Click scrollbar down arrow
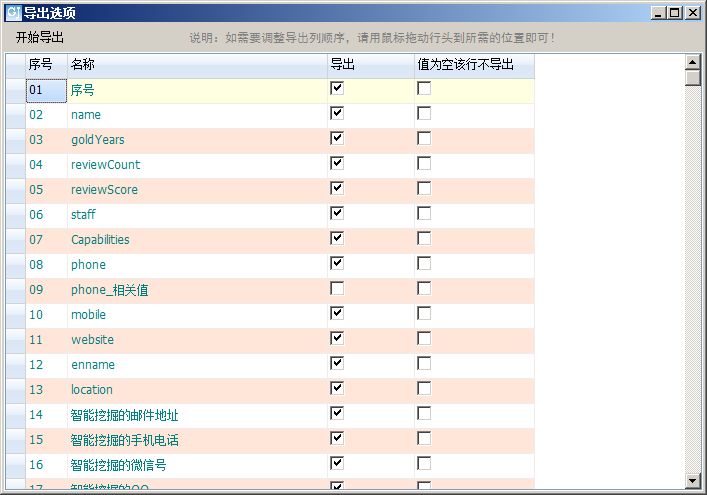The width and height of the screenshot is (707, 495). pyautogui.click(x=692, y=481)
